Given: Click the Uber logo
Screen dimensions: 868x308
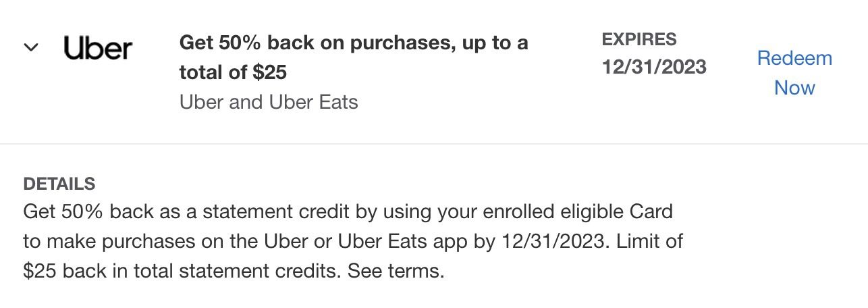Looking at the screenshot, I should tap(99, 47).
